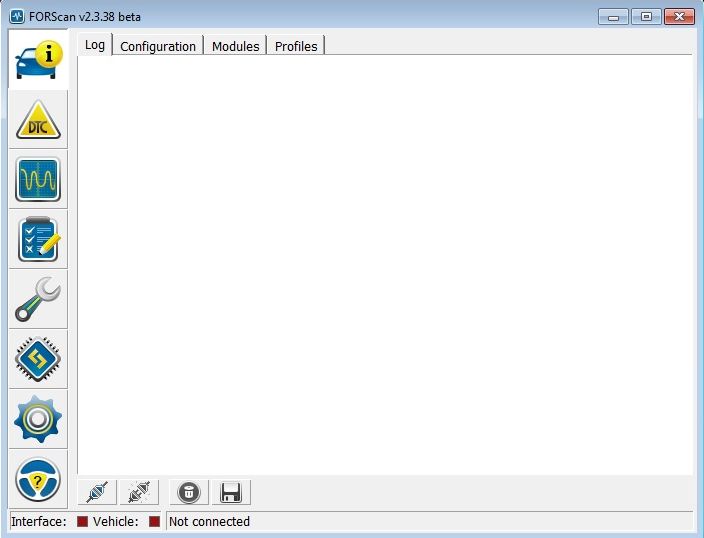Image resolution: width=704 pixels, height=538 pixels.
Task: Open the oscilloscope live data section
Action: pos(38,180)
